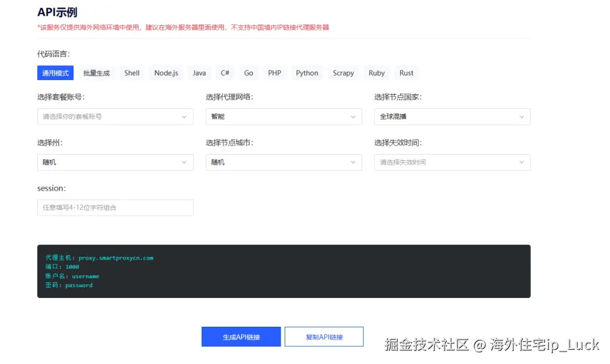Open the 选择节点国家 dropdown showing 全球混播
The image size is (610, 364).
(452, 117)
